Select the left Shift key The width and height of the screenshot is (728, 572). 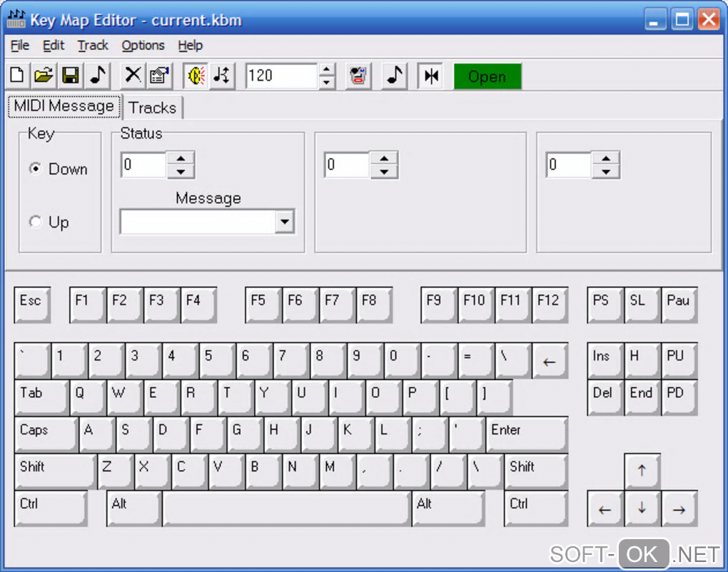coord(56,471)
